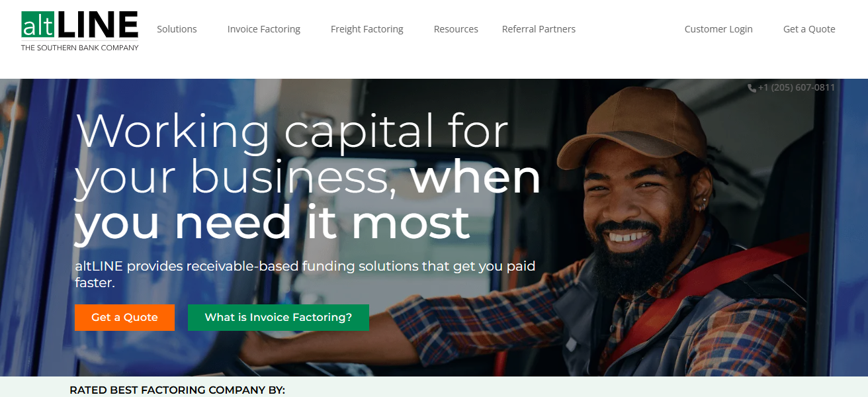
Task: Expand the Invoice Factoring navigation menu
Action: point(263,29)
